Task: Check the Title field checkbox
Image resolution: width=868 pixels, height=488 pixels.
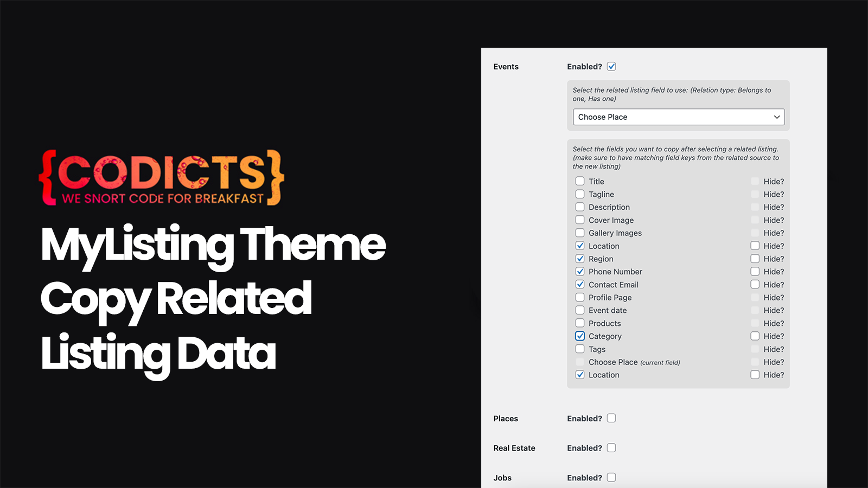Action: coord(580,181)
